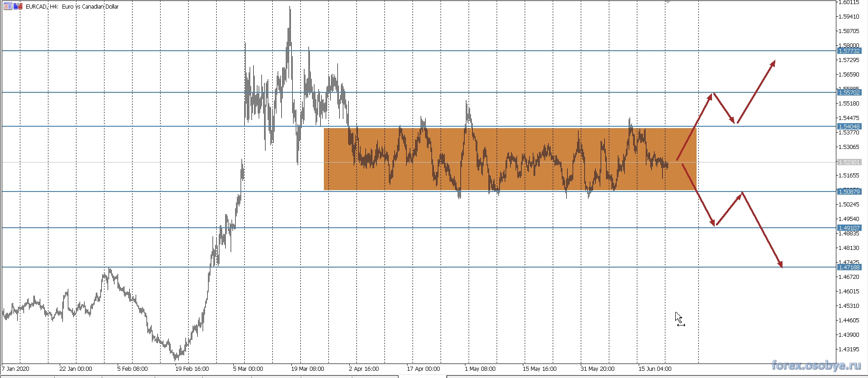Click the '17 Apr 00:00' time axis label

[423, 369]
